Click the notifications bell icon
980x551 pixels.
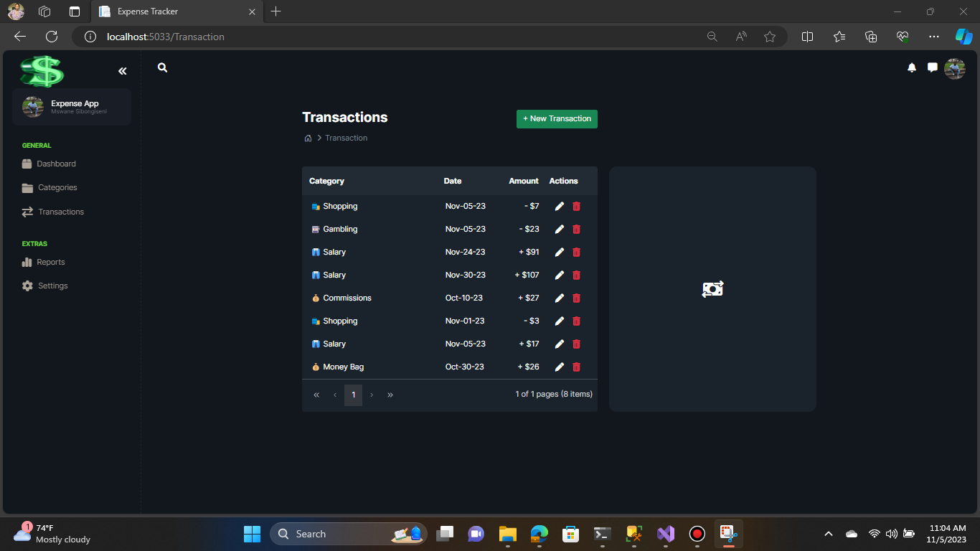912,67
